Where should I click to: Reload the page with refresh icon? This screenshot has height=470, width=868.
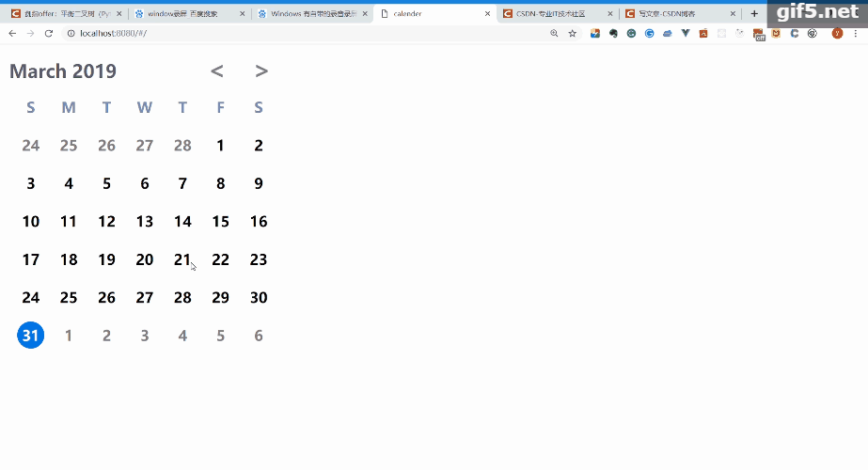[x=49, y=33]
